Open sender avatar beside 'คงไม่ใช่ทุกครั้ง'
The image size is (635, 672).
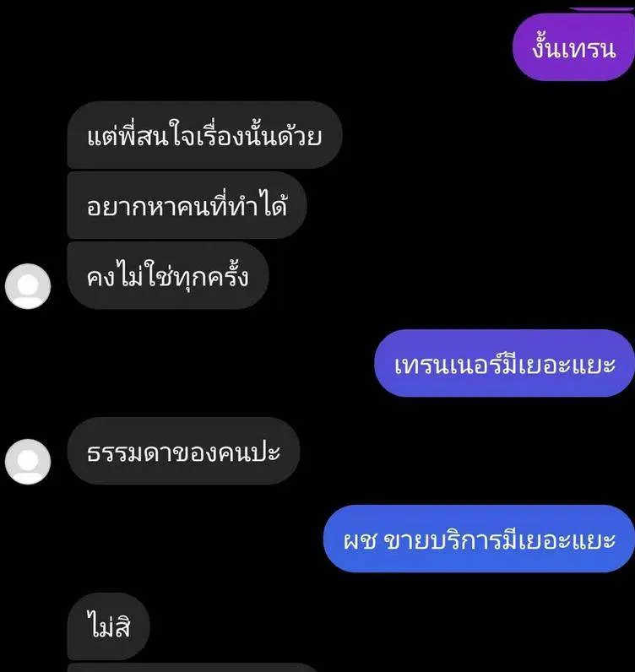coord(28,286)
